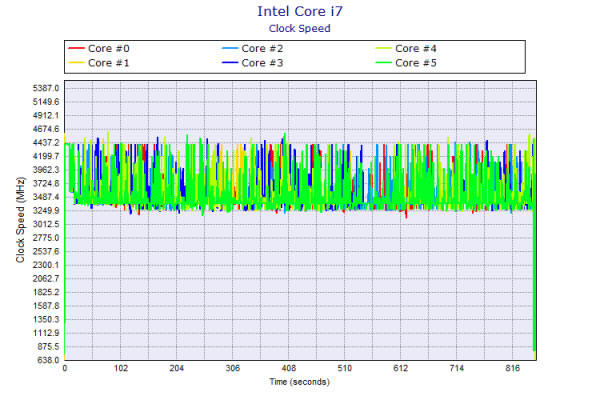Click the 204 x-axis tick label
The width and height of the screenshot is (600, 400).
[x=176, y=368]
